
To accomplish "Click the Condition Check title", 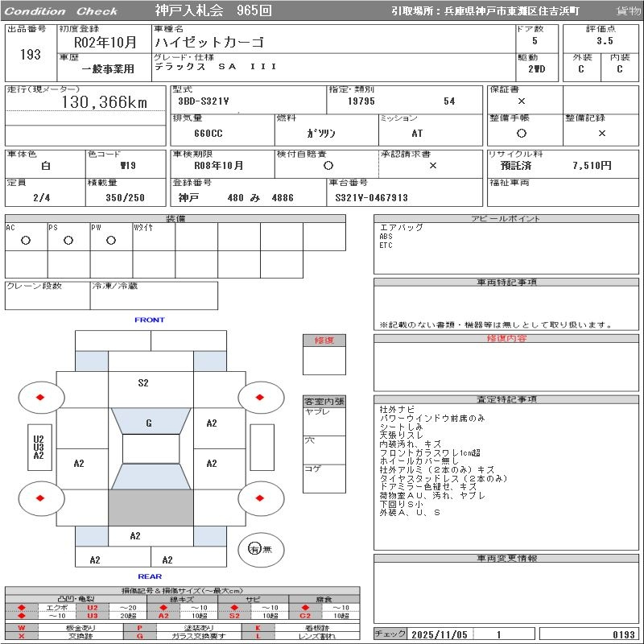I will (x=61, y=11).
